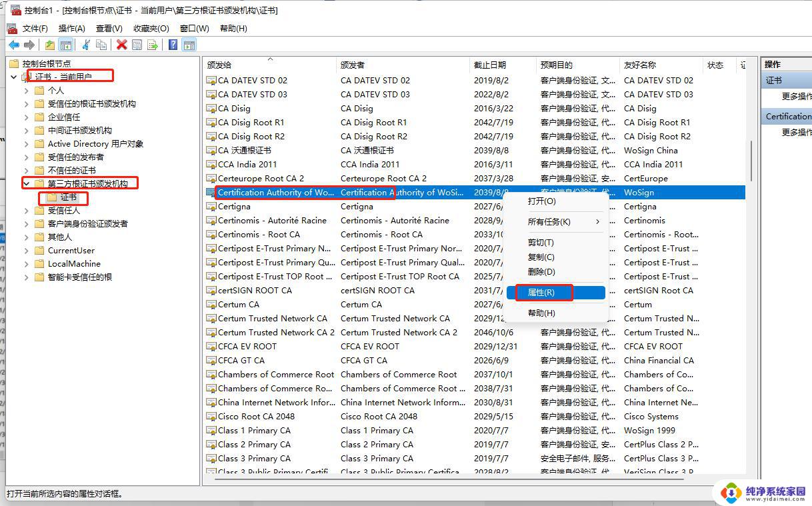Export list using the toolbar icon
Screen dimensions: 812x506
[x=153, y=45]
